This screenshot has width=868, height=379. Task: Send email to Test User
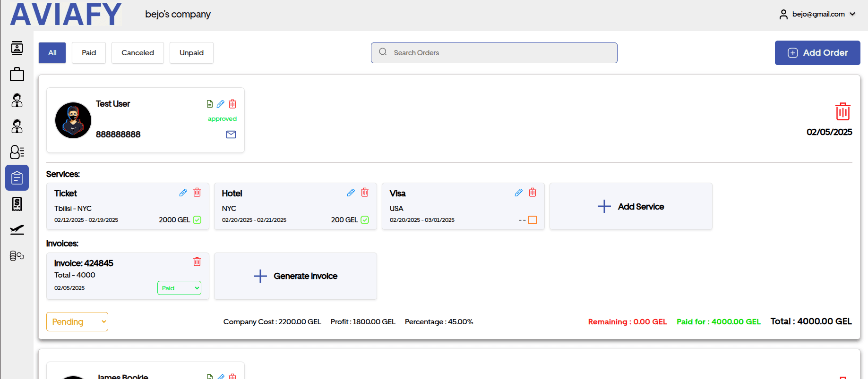pyautogui.click(x=231, y=135)
